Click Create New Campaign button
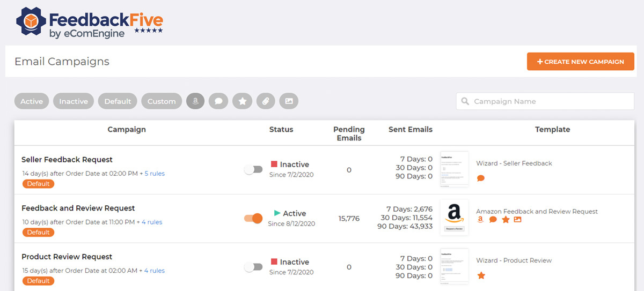The height and width of the screenshot is (291, 644). tap(581, 62)
